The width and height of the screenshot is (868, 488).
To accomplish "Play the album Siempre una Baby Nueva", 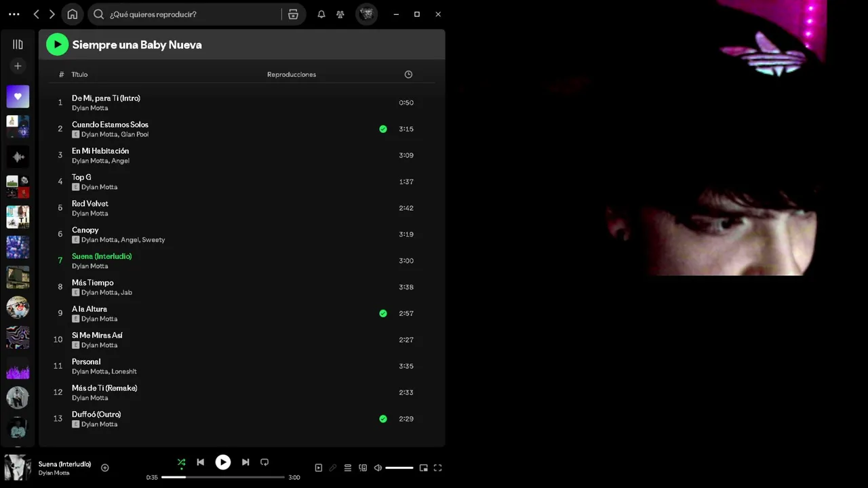I will pos(57,45).
